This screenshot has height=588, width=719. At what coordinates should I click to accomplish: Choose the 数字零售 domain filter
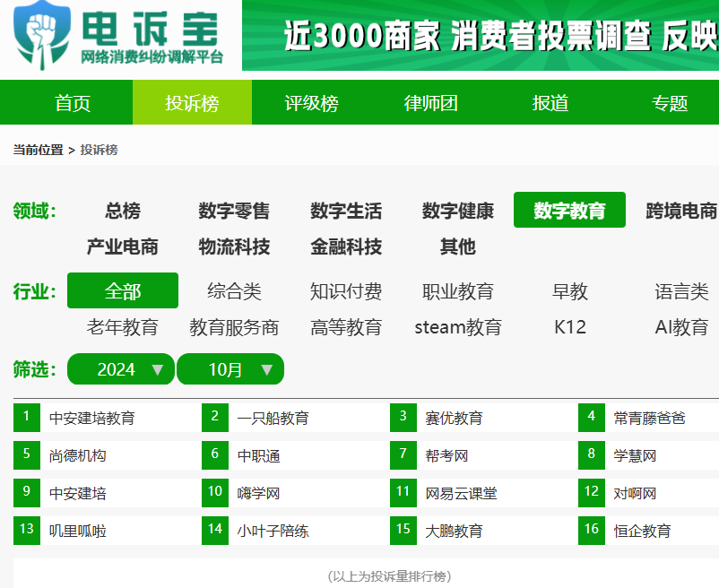point(234,211)
